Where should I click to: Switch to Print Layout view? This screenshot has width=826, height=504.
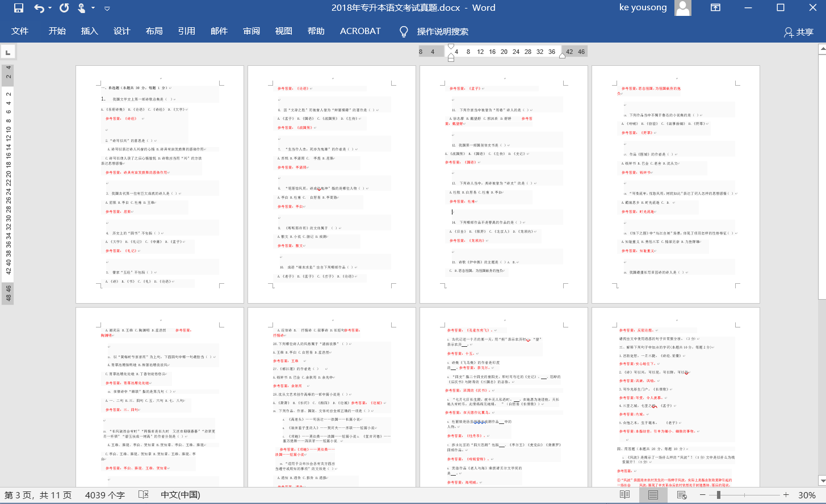[x=653, y=495]
